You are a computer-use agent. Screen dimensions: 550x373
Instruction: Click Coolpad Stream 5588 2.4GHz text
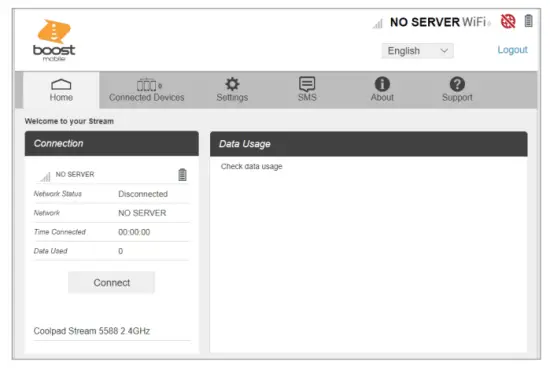click(92, 331)
